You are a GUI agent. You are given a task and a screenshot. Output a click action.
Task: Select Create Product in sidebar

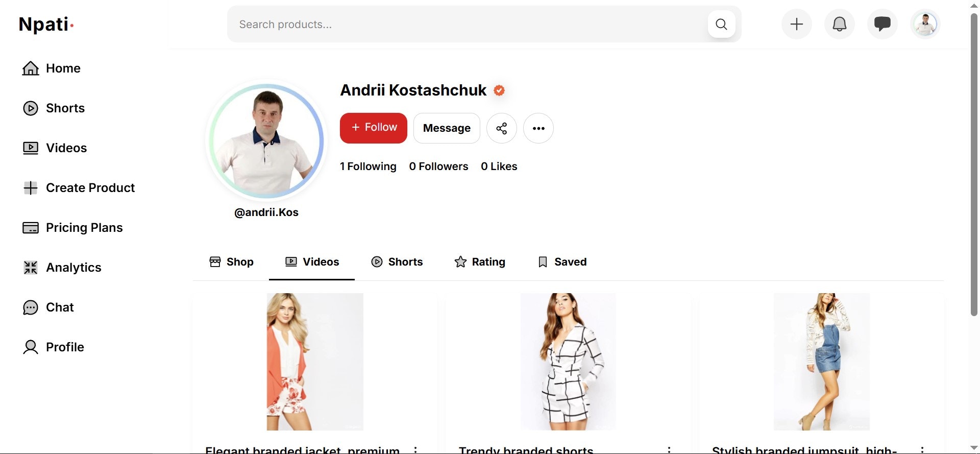click(79, 187)
